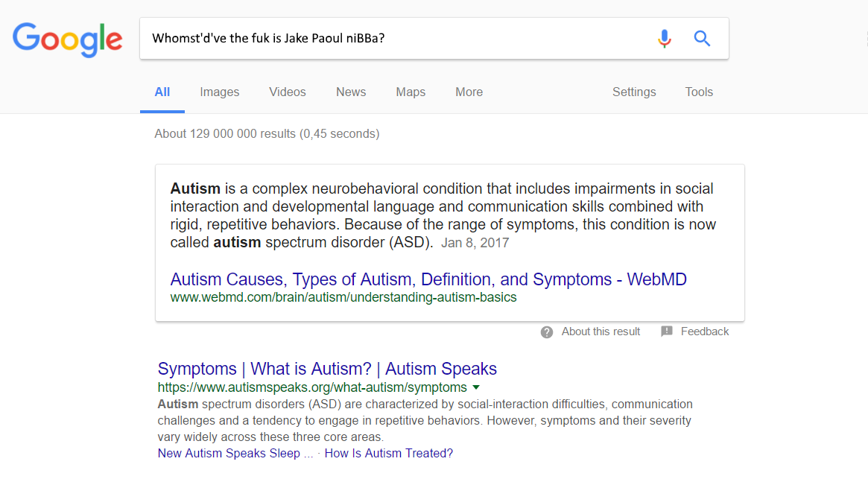Click the About this result text
868x479 pixels.
pyautogui.click(x=601, y=332)
